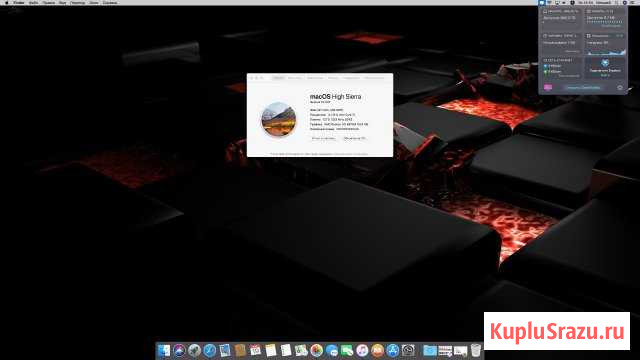Open Contacts brown book icon in Dock
The image size is (640, 360).
240,351
